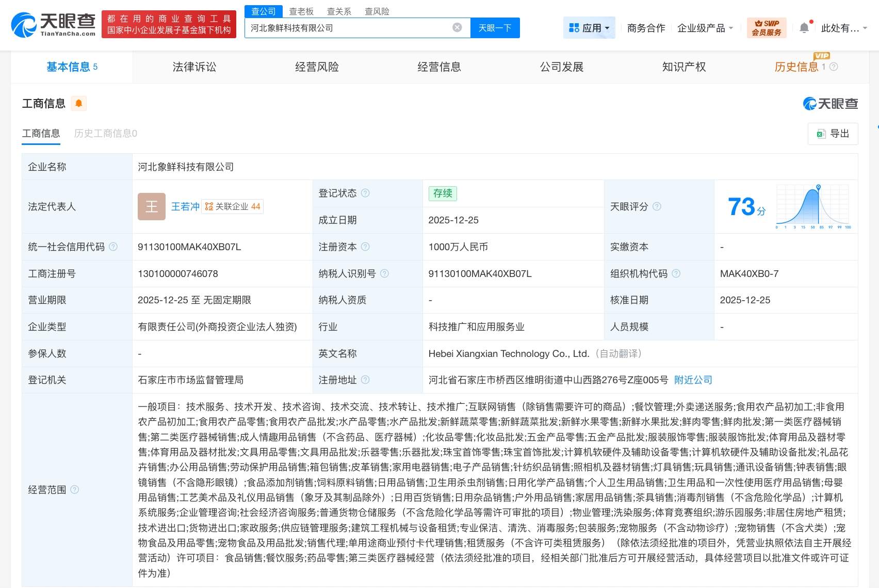Image resolution: width=879 pixels, height=588 pixels.
Task: Switch to the 查老板 tab
Action: coord(301,11)
